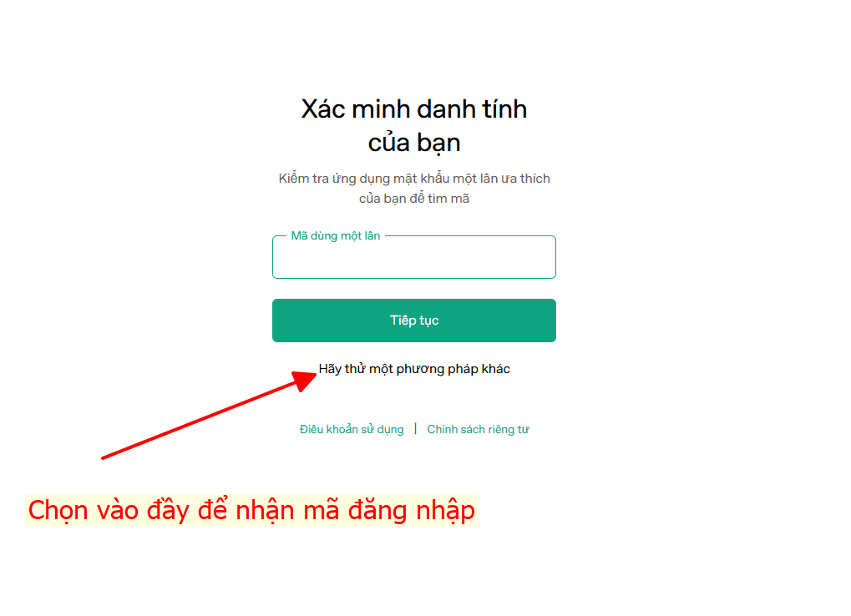Click the của bạn heading second line
Screen dimensions: 851x616
coord(414,143)
